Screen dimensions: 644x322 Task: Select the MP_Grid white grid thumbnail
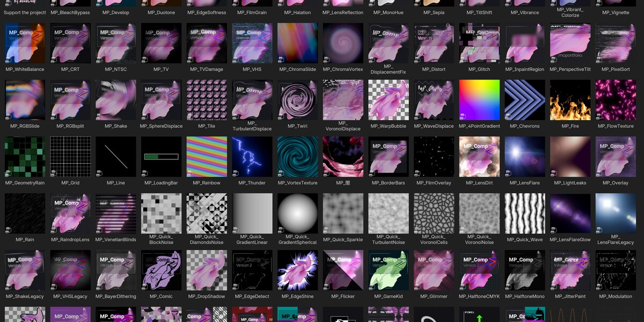70,157
